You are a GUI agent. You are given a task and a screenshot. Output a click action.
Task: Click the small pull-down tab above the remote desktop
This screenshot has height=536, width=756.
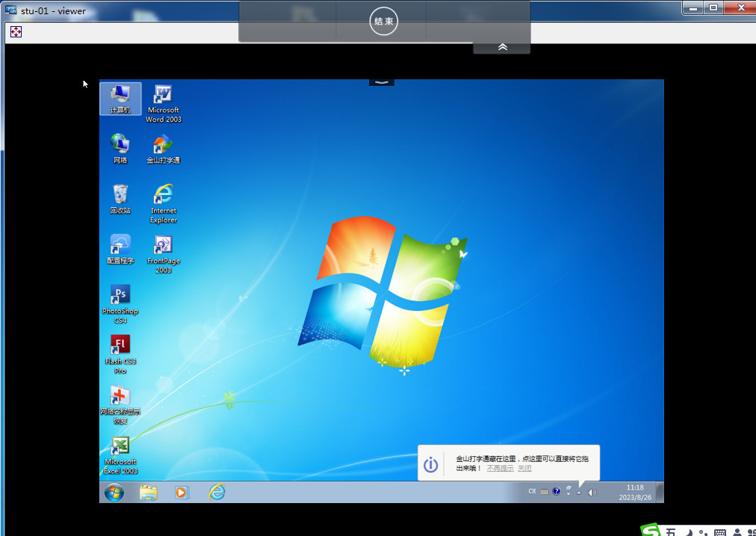pyautogui.click(x=382, y=82)
